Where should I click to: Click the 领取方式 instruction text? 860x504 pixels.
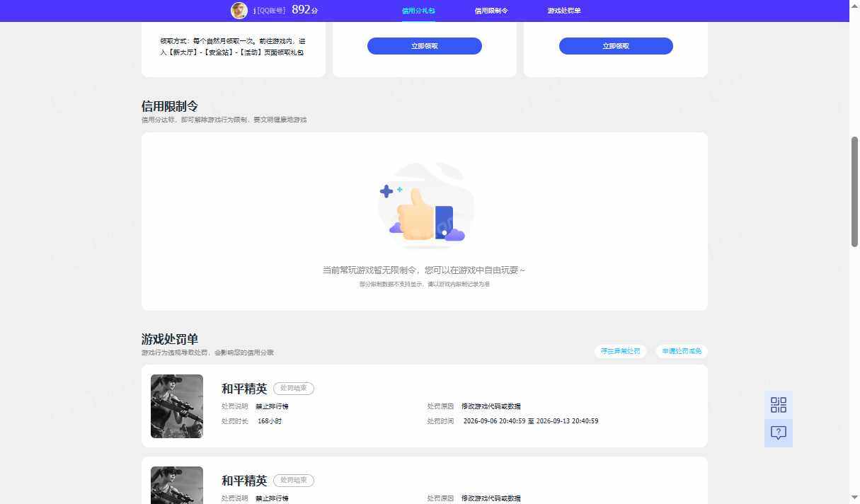click(x=233, y=47)
